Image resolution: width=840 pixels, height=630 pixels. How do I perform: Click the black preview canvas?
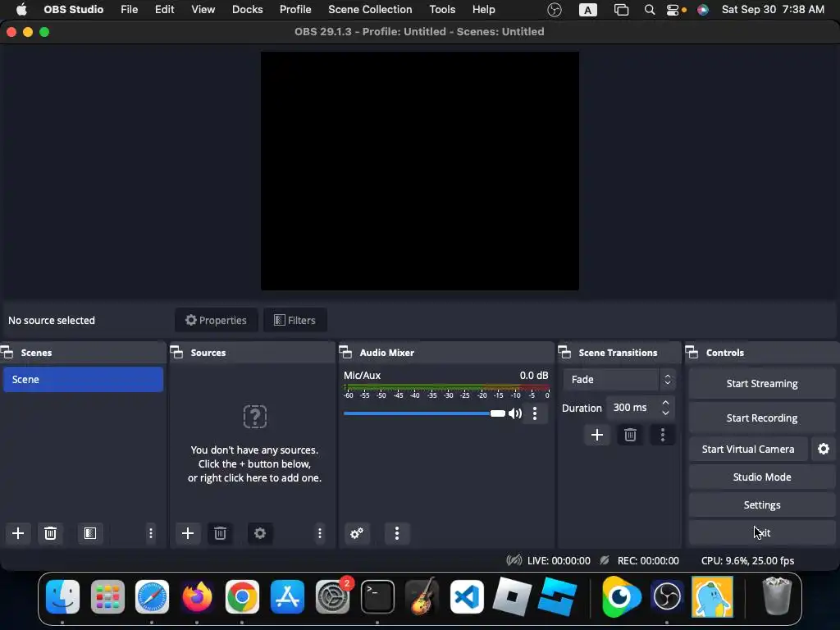pos(419,171)
